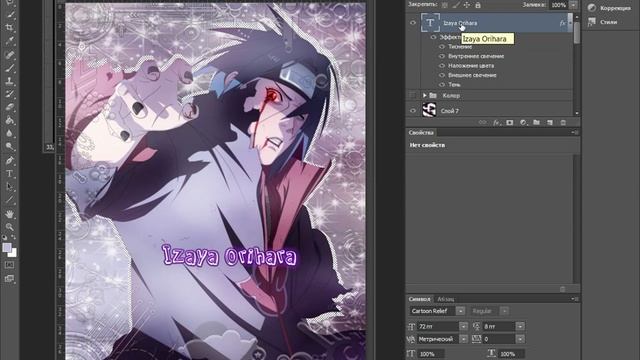Screen dimensions: 640x360
Task: Select the Crop tool
Action: tap(9, 28)
